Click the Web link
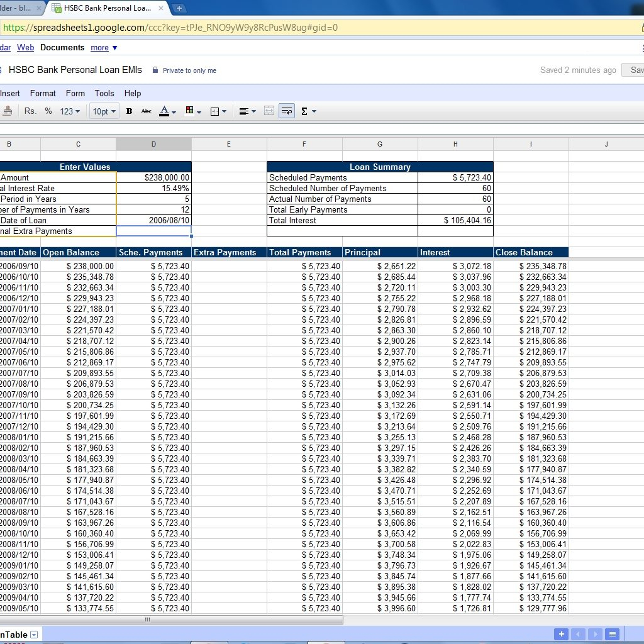The image size is (644, 644). pyautogui.click(x=25, y=48)
